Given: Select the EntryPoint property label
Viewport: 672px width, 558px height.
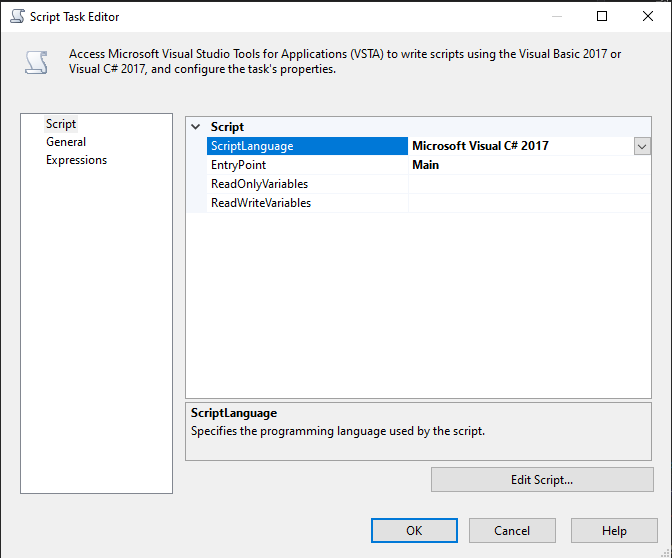Looking at the screenshot, I should coord(238,165).
